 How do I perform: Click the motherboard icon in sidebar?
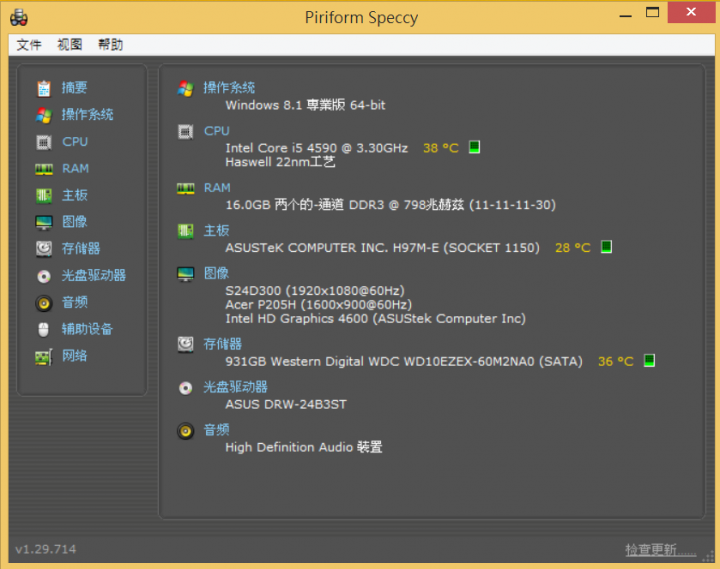(x=44, y=196)
